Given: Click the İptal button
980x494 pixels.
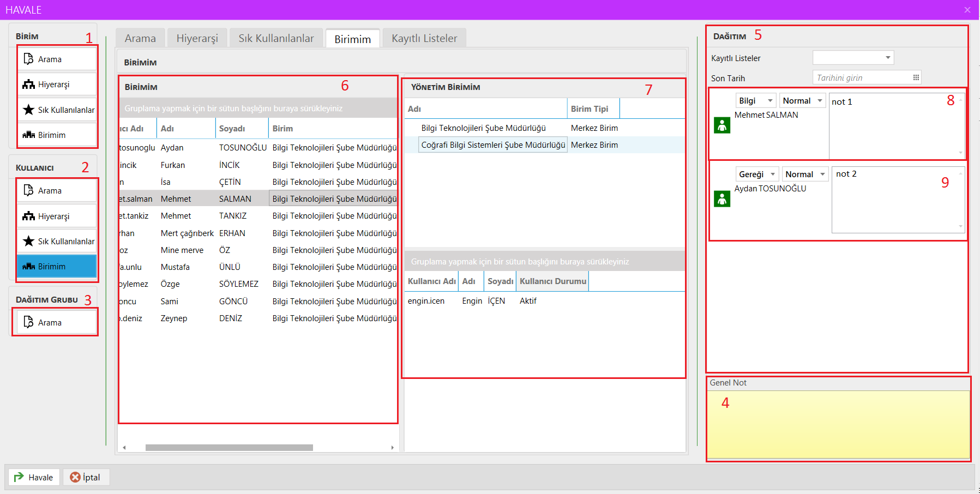Looking at the screenshot, I should click(86, 477).
